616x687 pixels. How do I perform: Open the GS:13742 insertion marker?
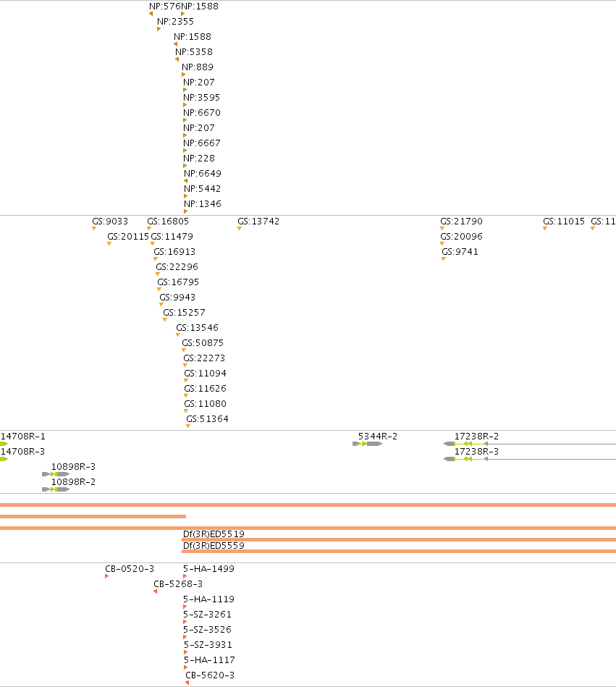(x=239, y=228)
